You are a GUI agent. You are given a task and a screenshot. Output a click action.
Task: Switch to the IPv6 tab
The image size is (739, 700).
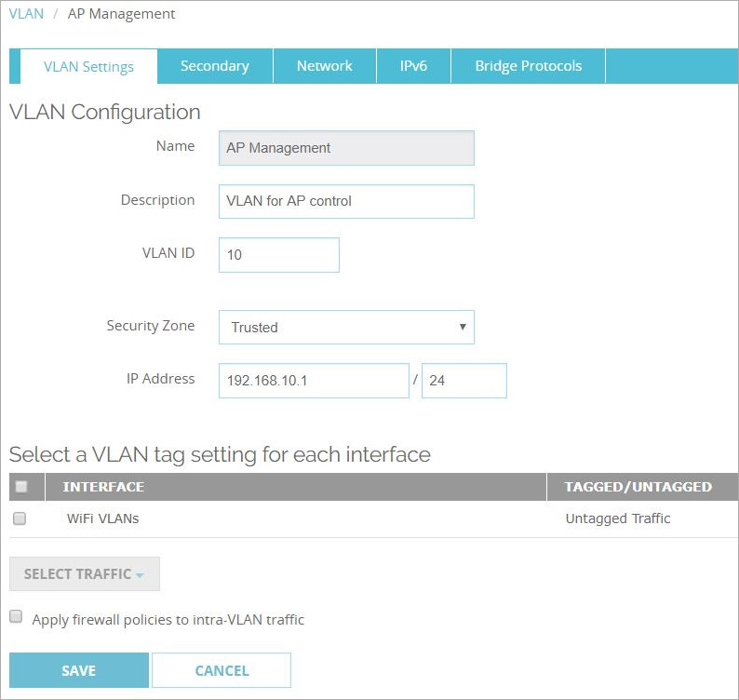(413, 66)
